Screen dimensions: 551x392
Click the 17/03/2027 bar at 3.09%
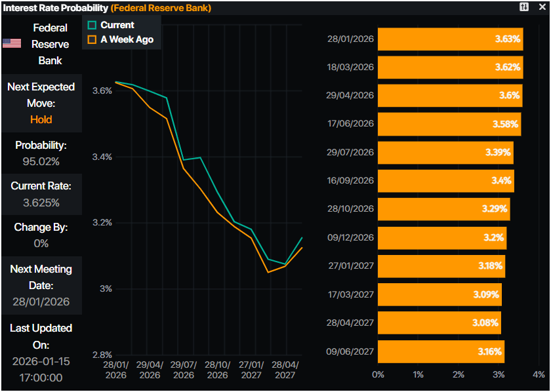coord(439,294)
